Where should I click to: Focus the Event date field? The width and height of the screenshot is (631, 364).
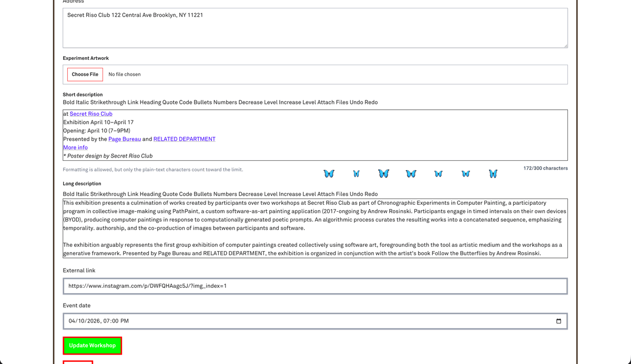[x=315, y=321]
